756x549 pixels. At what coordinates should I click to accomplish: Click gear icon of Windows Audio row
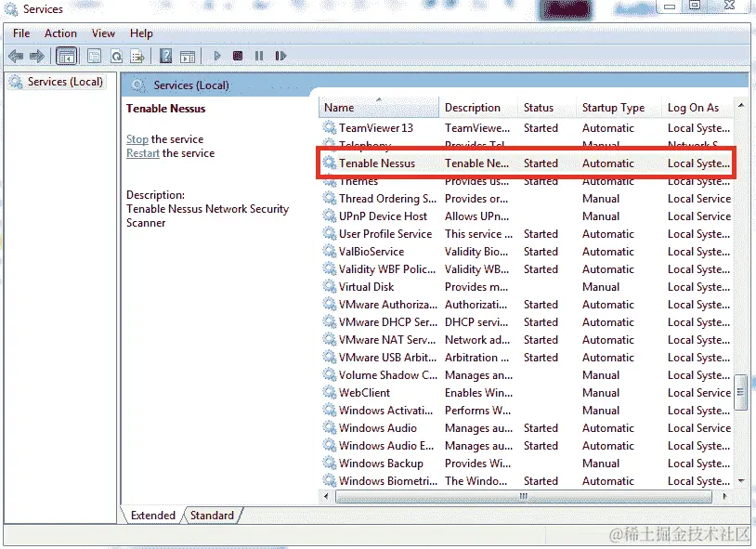(330, 427)
